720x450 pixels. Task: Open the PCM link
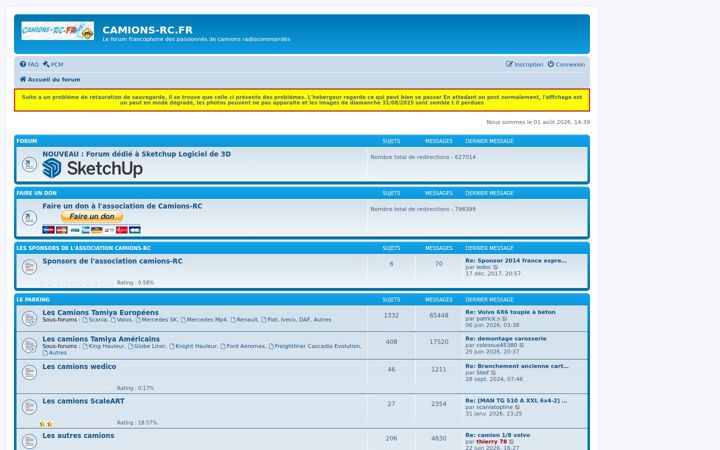click(x=53, y=64)
